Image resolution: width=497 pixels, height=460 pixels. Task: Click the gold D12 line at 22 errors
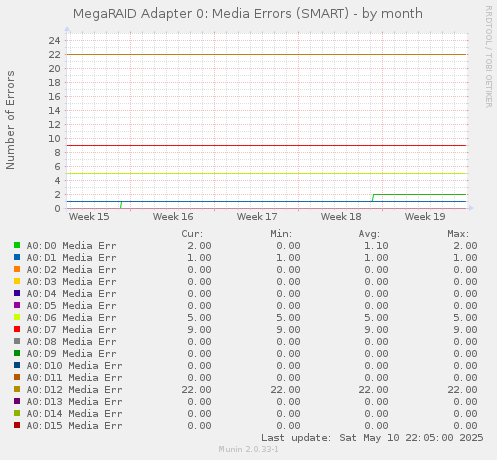click(x=267, y=54)
